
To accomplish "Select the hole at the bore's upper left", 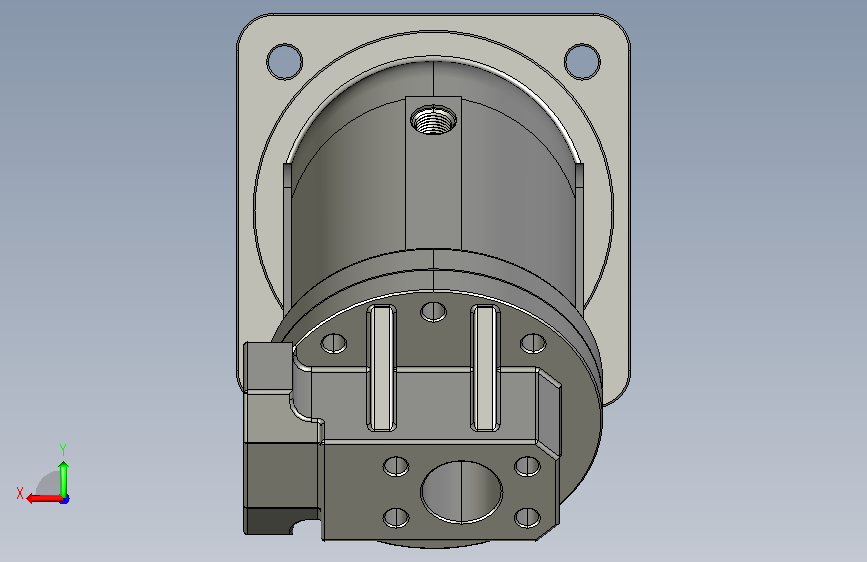I will pyautogui.click(x=396, y=466).
